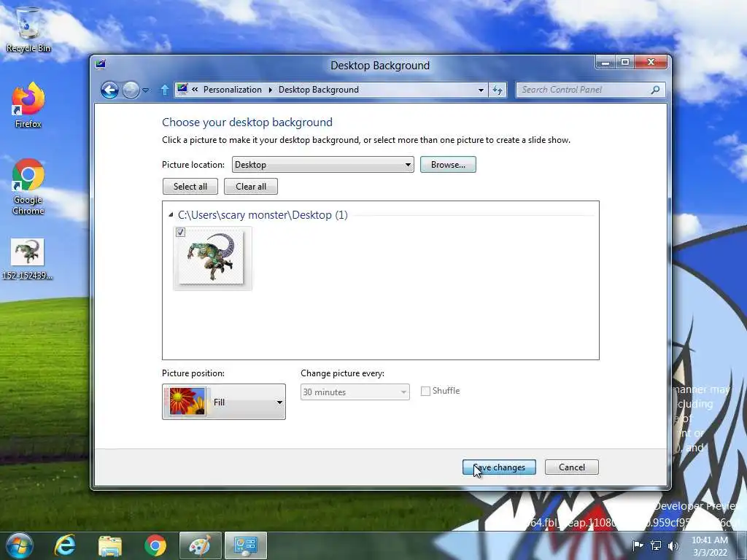
Task: Open the Picture location dropdown
Action: pos(322,165)
